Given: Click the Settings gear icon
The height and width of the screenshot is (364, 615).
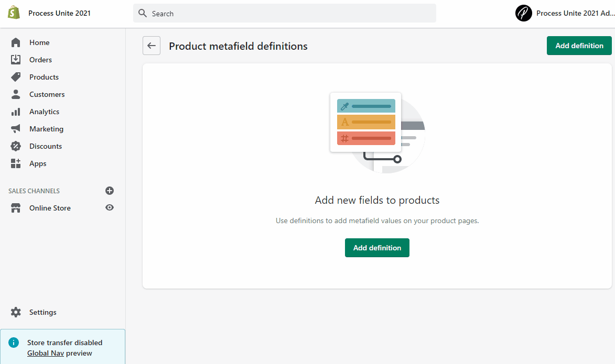Looking at the screenshot, I should (16, 312).
